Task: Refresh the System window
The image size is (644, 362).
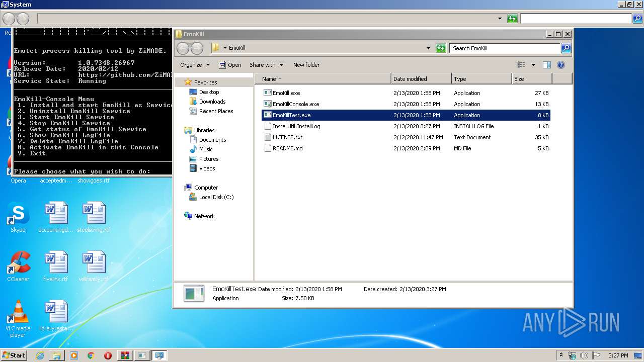Action: point(512,19)
